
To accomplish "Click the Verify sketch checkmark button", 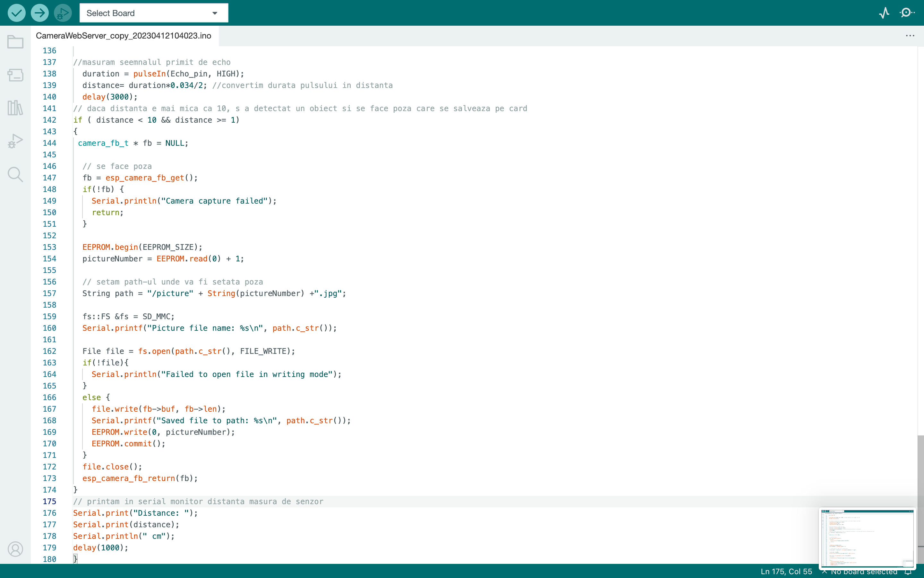I will point(16,13).
